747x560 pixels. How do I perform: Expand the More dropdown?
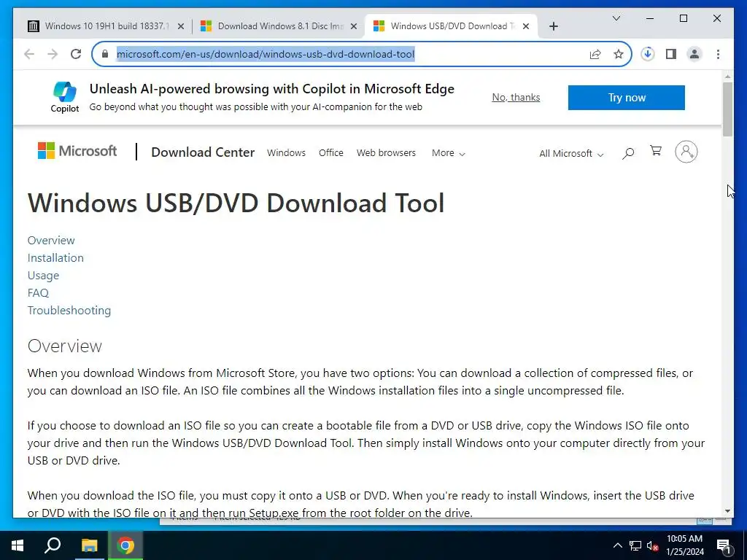449,153
